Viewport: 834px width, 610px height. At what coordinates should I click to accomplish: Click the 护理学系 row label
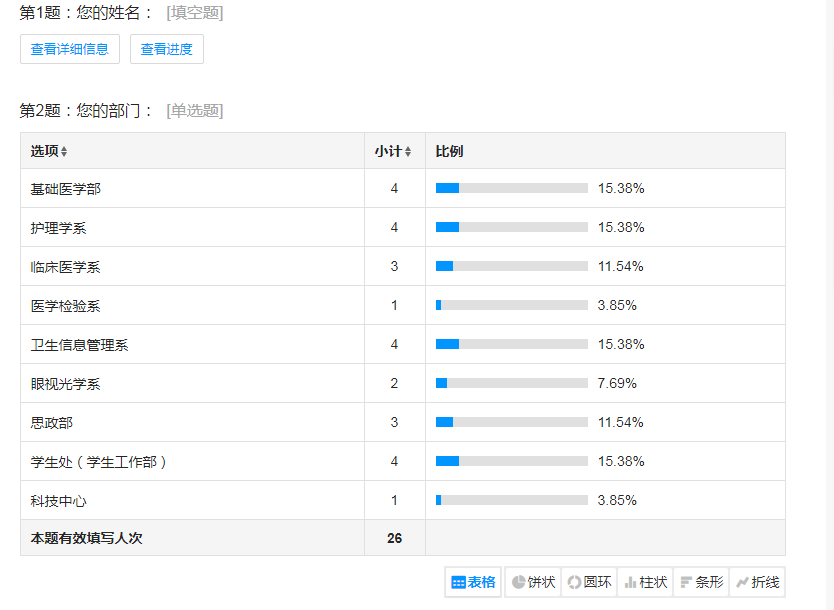(x=59, y=228)
